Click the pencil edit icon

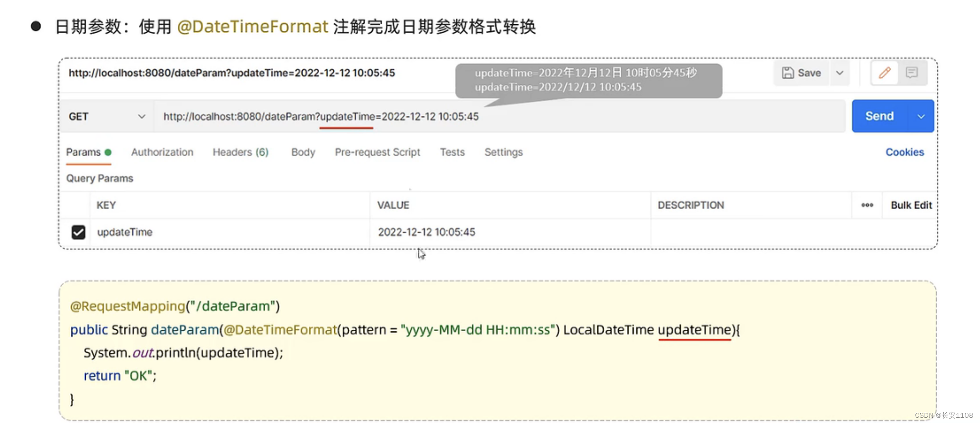[884, 73]
